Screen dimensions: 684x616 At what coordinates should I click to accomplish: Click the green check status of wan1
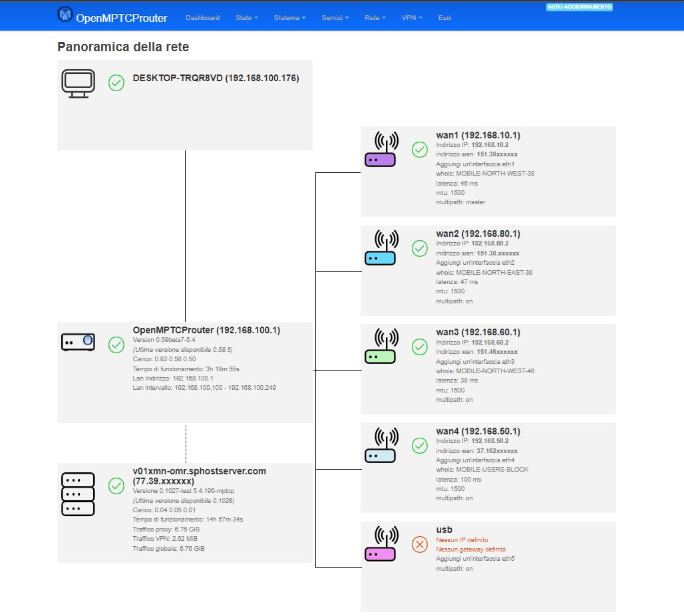(x=420, y=150)
